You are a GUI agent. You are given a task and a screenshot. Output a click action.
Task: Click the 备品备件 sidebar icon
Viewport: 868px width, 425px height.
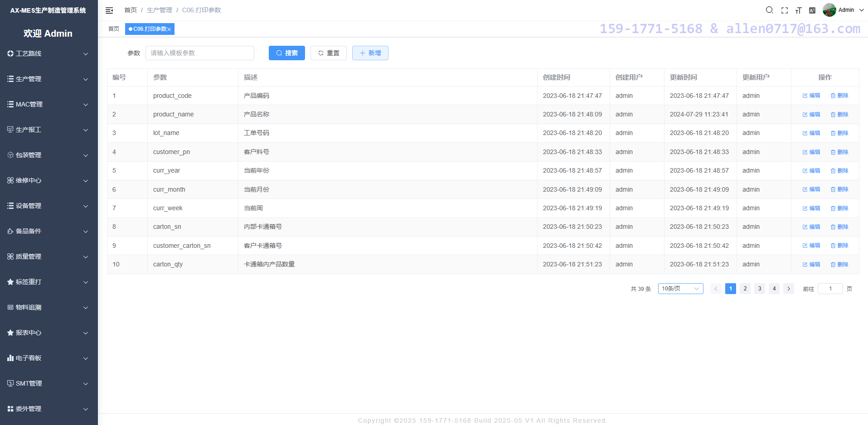(x=10, y=231)
